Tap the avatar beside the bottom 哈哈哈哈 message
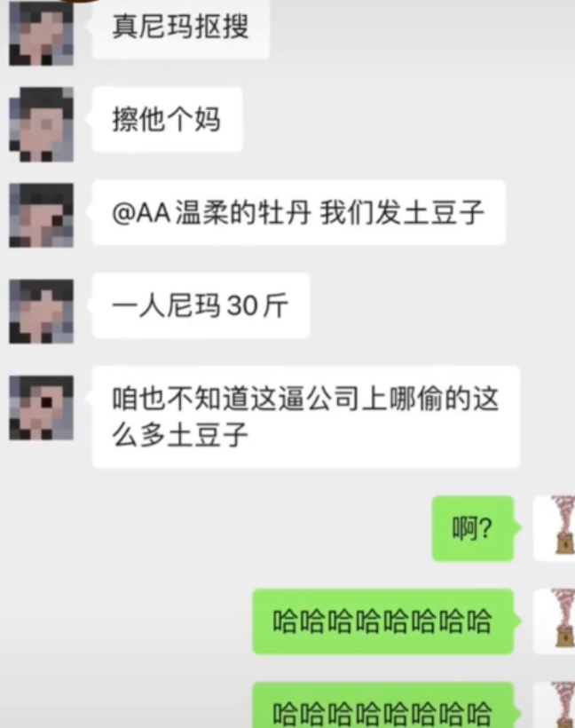This screenshot has height=728, width=575. click(x=554, y=705)
